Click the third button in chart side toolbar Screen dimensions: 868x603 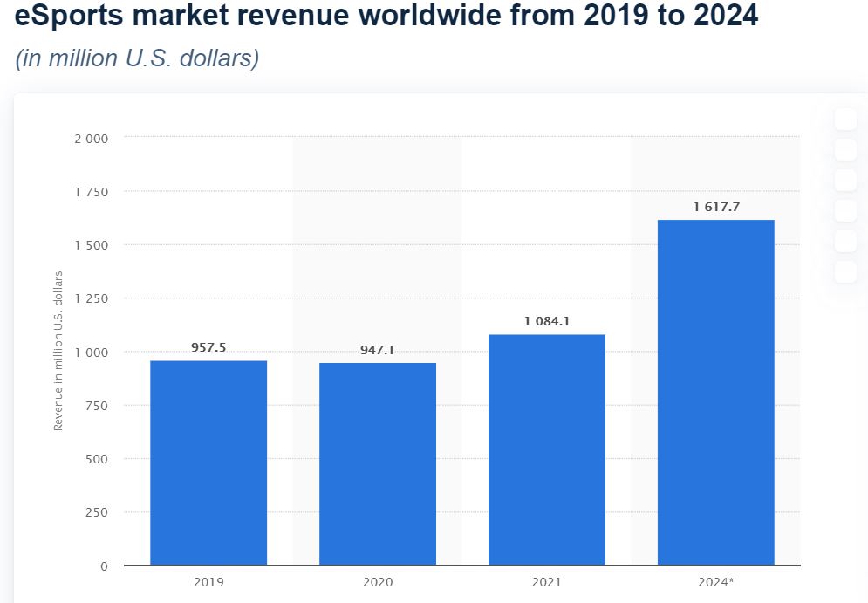(x=845, y=180)
